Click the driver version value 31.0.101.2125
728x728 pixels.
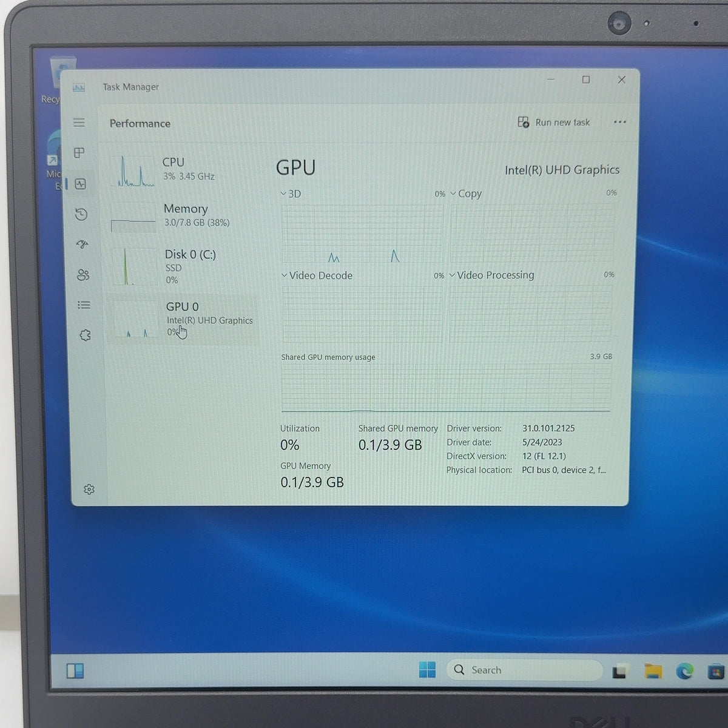[x=548, y=428]
